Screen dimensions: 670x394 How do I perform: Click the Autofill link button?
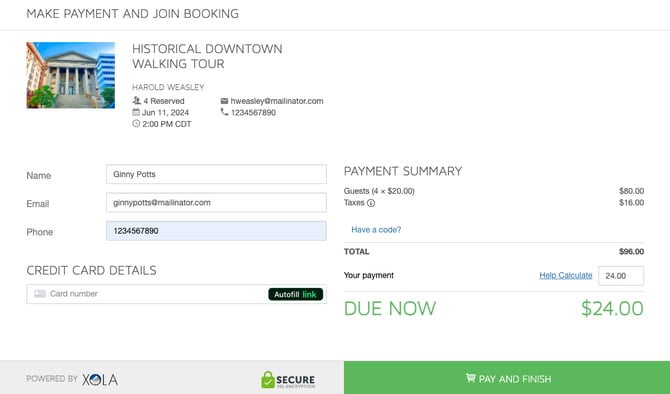pos(295,294)
